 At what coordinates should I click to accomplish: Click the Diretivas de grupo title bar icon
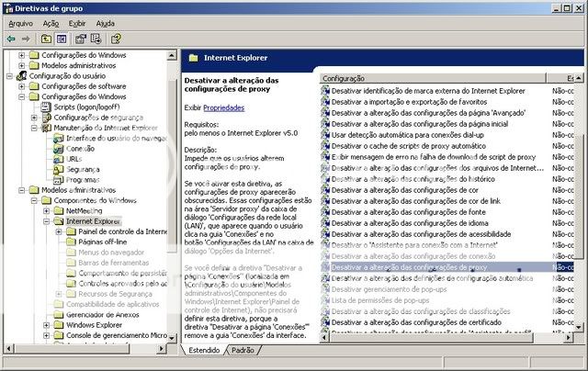8,8
